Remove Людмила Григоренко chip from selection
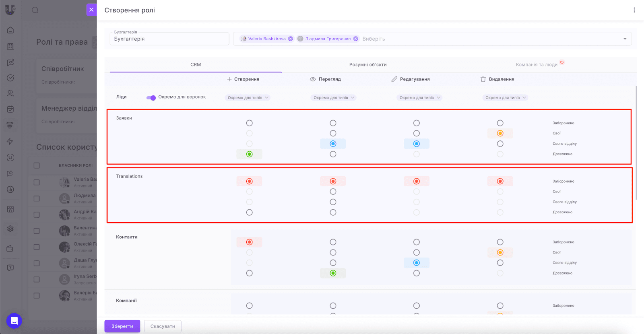 (x=356, y=39)
